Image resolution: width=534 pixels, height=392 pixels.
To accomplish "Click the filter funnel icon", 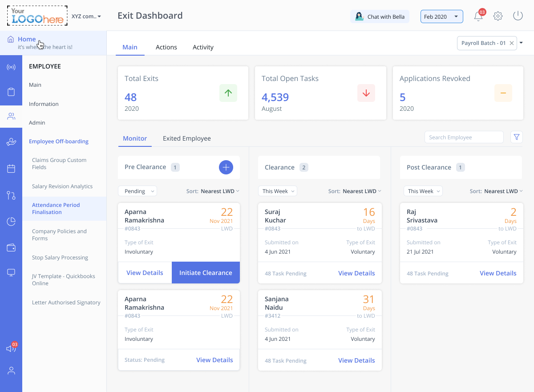I will (516, 137).
